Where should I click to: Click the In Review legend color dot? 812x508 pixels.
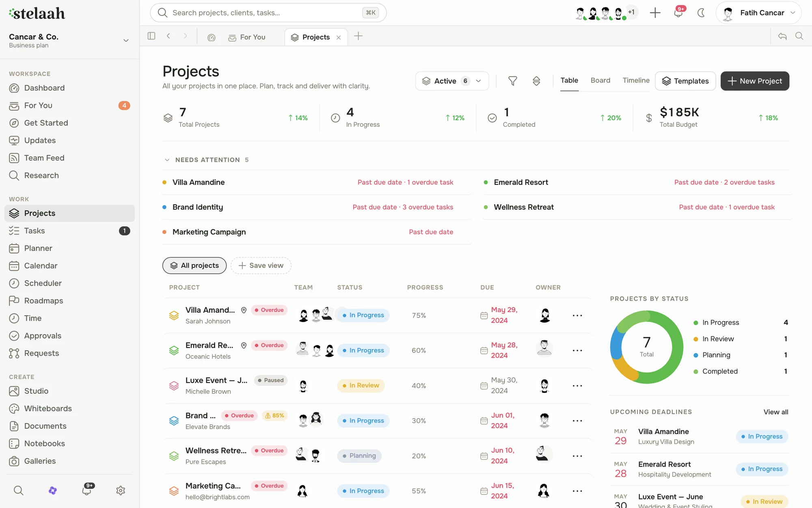pos(695,339)
